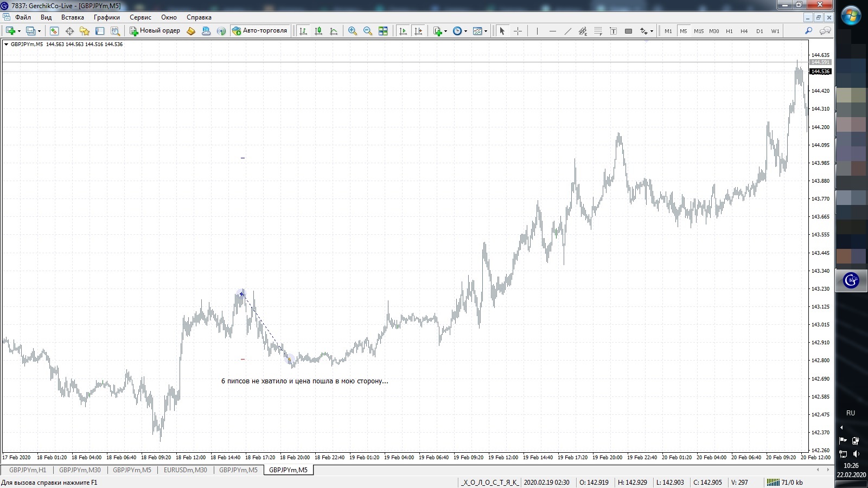Click the cloud icon left of Авто-торговля
868x488 pixels.
[206, 31]
